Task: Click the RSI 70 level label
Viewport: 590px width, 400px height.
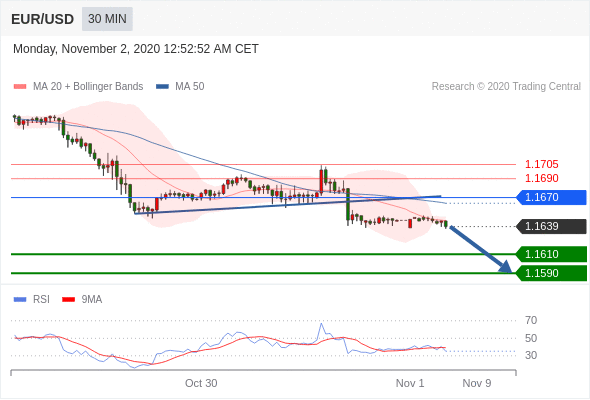Action: coord(531,321)
